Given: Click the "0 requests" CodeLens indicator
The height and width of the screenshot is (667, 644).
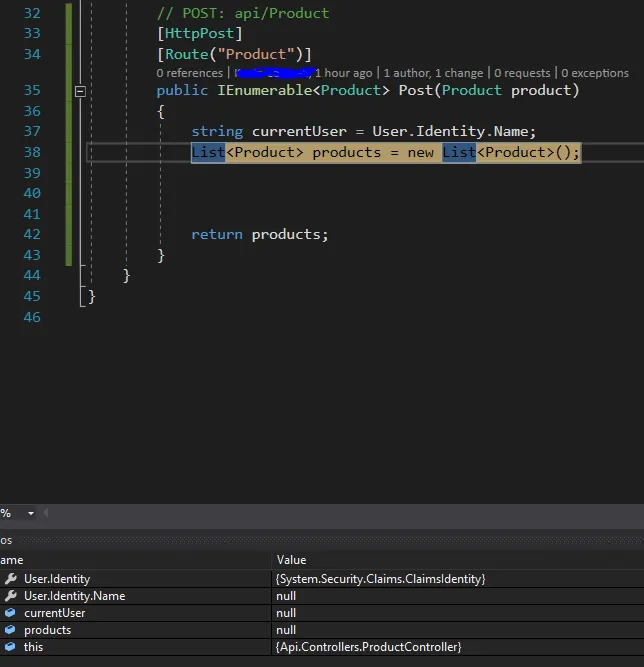Looking at the screenshot, I should [x=522, y=73].
